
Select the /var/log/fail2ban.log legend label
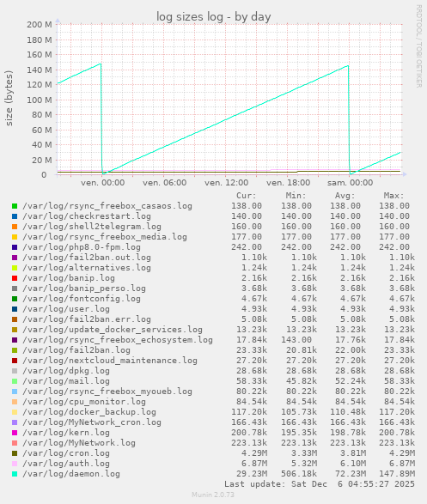(x=76, y=350)
